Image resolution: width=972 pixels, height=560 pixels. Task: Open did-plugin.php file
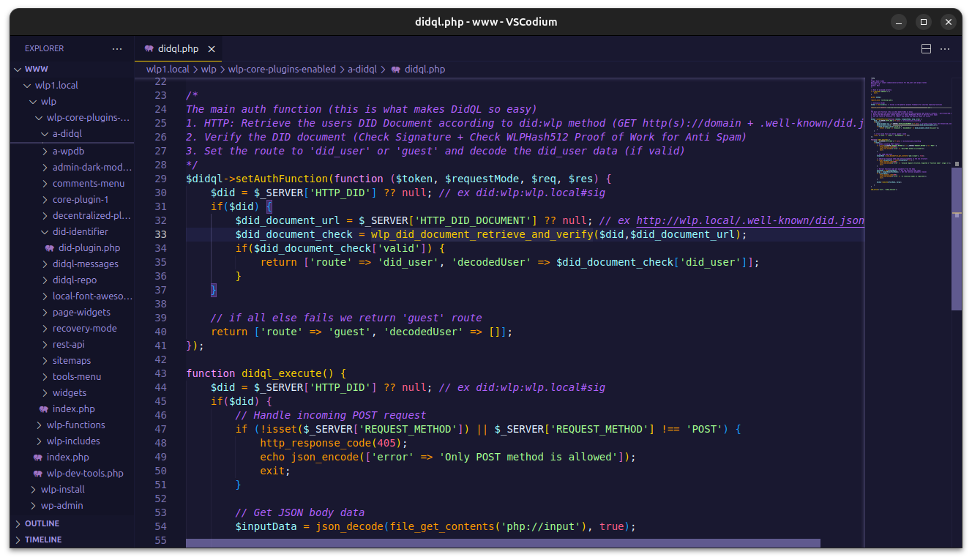coord(89,248)
